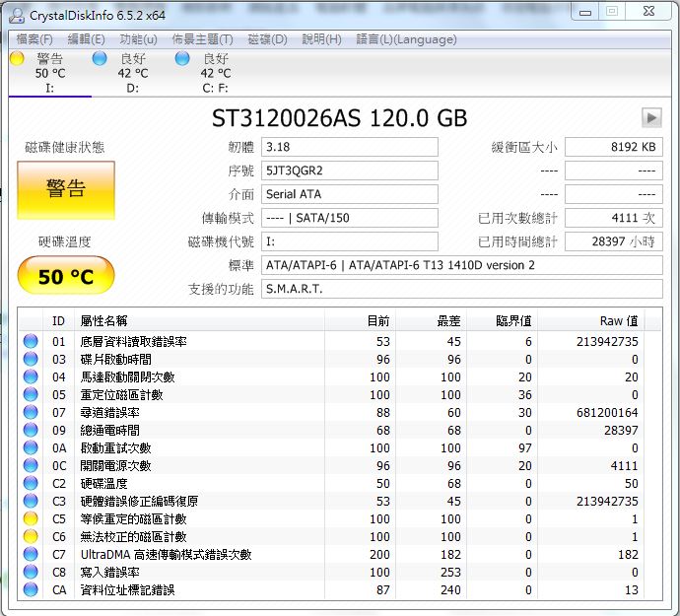This screenshot has width=680, height=616.
Task: Click the ID column header
Action: (58, 321)
